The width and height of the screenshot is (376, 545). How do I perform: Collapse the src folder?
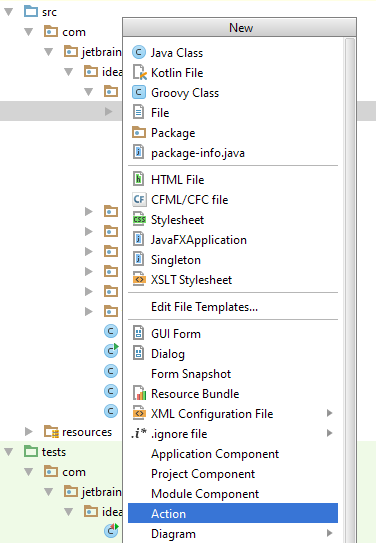pos(9,12)
